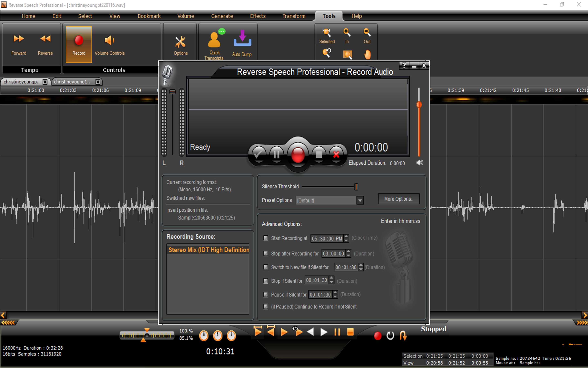Click the Start Recording at time field
Image resolution: width=588 pixels, height=368 pixels.
(327, 239)
